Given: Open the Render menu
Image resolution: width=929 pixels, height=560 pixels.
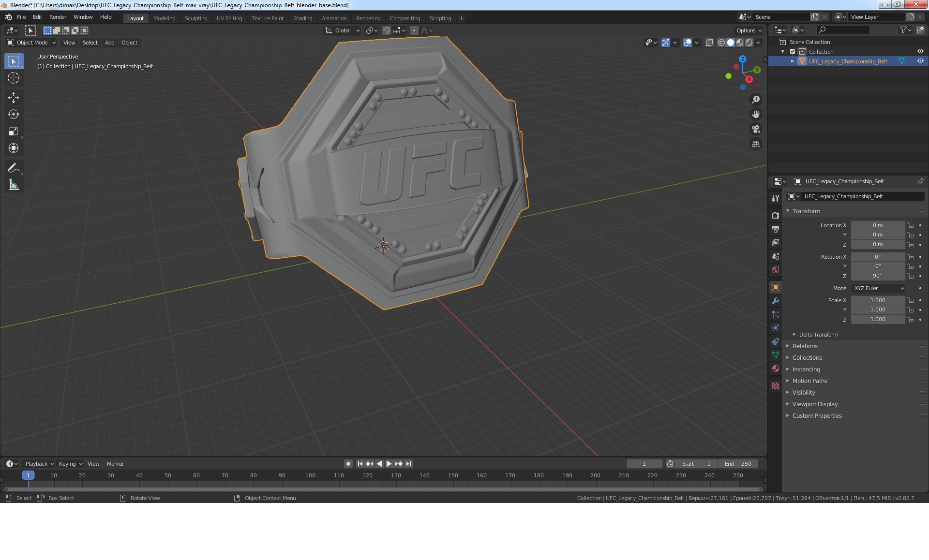Looking at the screenshot, I should point(58,17).
